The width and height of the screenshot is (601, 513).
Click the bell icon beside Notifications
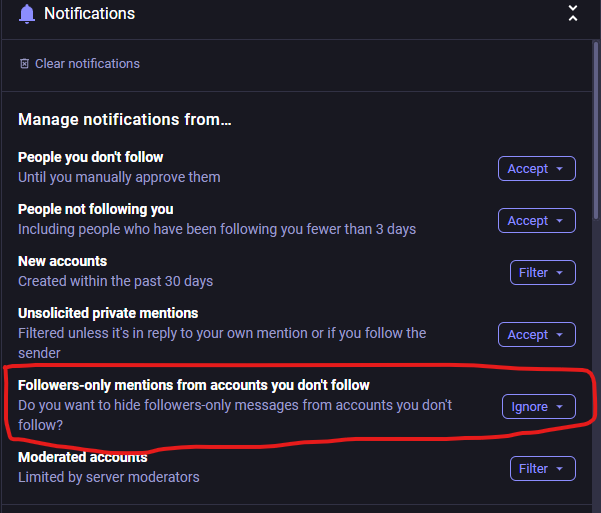pyautogui.click(x=26, y=14)
